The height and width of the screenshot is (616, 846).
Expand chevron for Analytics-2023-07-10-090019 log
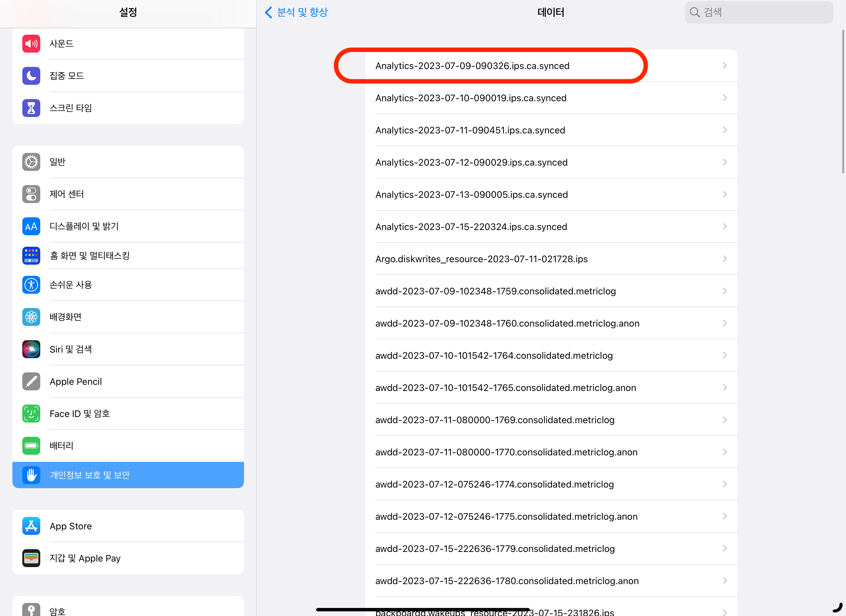point(724,98)
